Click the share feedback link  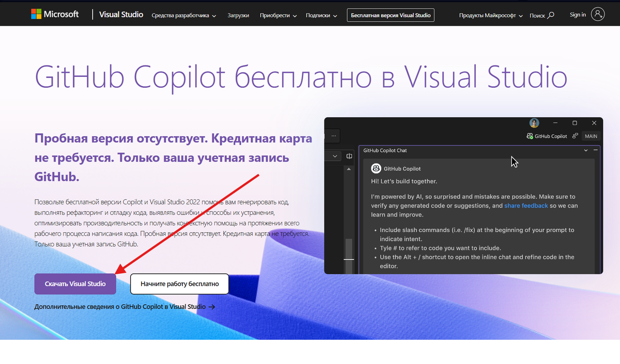pyautogui.click(x=526, y=205)
